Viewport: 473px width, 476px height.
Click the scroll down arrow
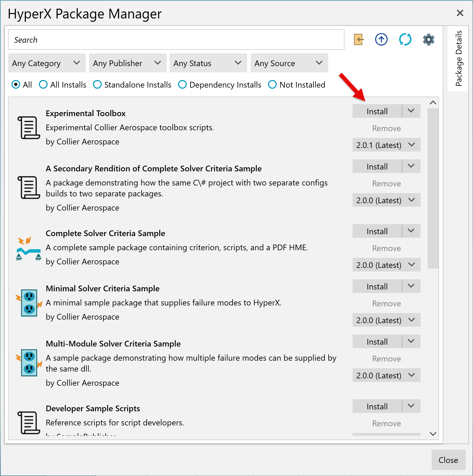[x=433, y=434]
